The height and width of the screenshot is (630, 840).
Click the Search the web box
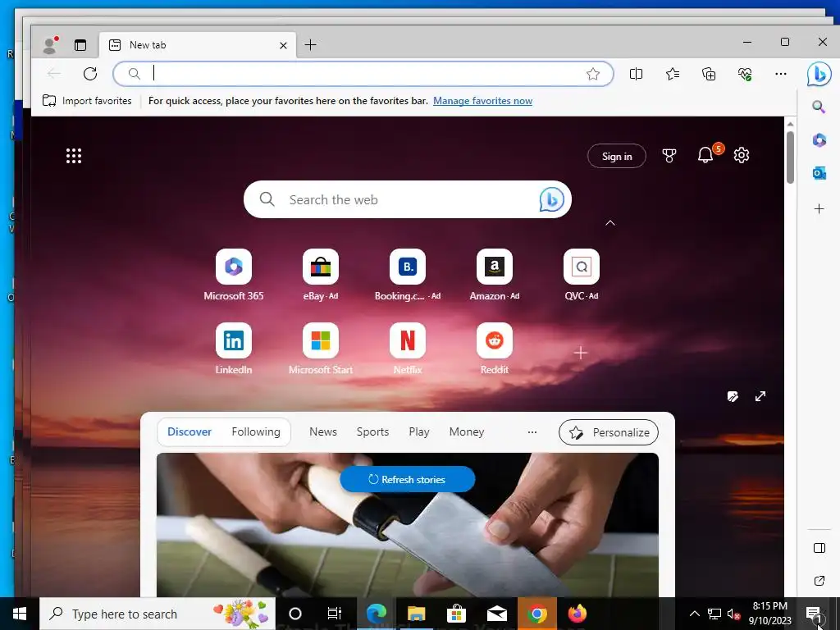(x=407, y=199)
